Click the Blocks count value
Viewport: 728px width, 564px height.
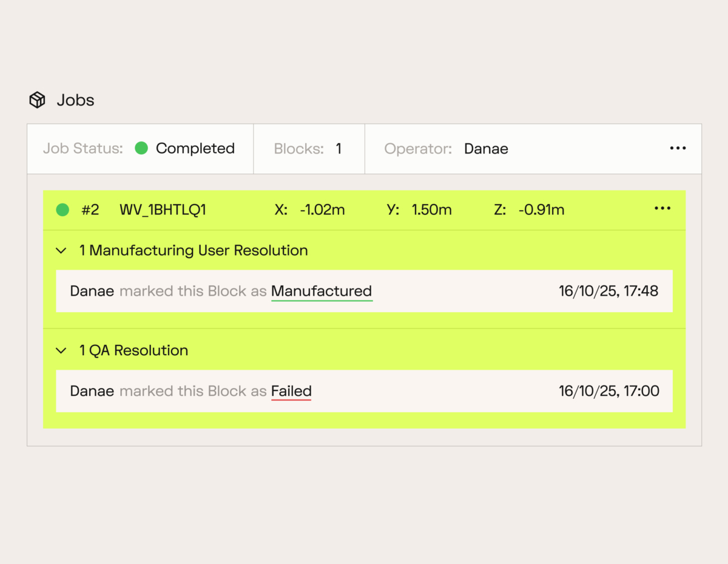[339, 149]
